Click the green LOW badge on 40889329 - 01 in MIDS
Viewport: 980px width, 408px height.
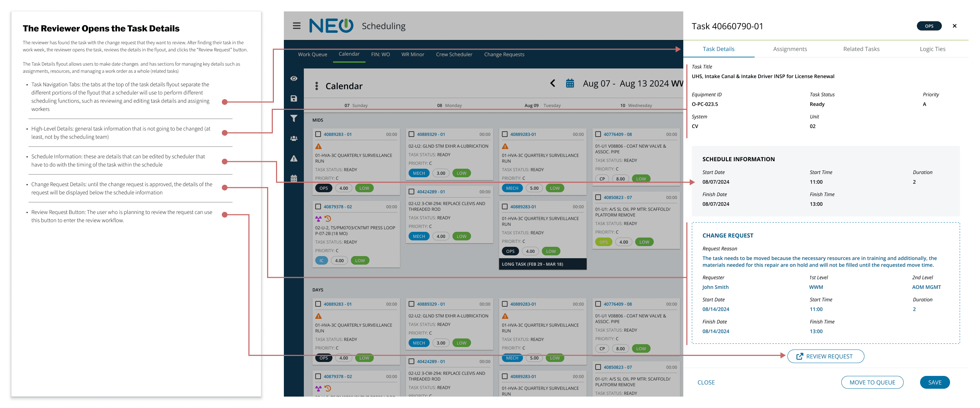pos(461,173)
